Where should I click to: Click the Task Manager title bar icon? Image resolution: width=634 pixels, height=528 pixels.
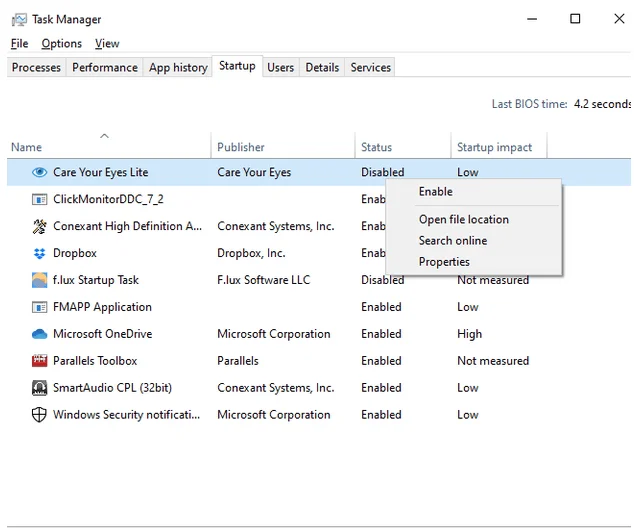tap(19, 19)
